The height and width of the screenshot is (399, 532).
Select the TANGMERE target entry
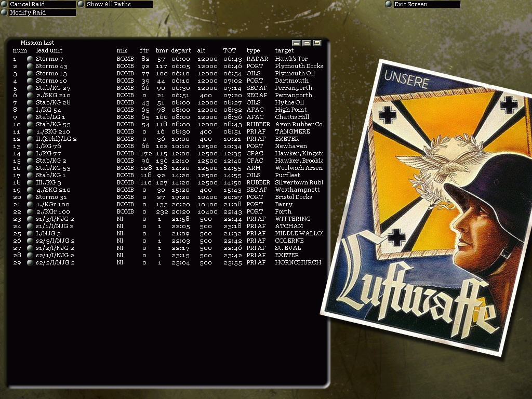(x=292, y=131)
